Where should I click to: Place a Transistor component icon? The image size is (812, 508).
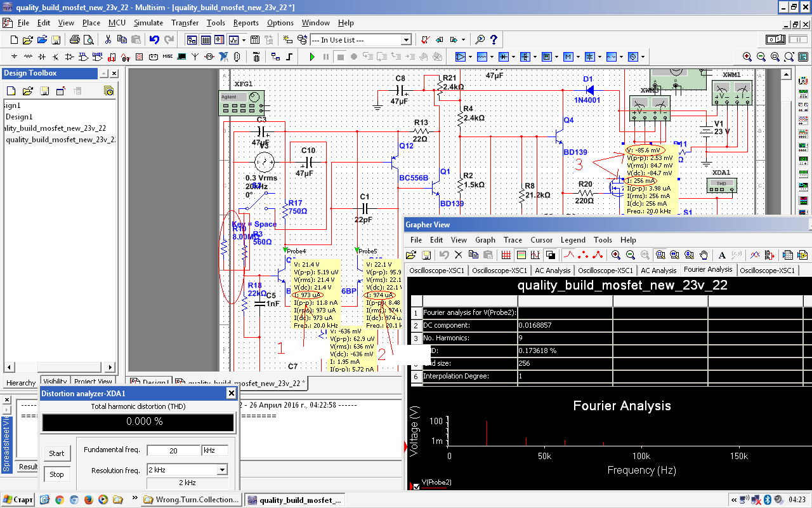point(55,57)
